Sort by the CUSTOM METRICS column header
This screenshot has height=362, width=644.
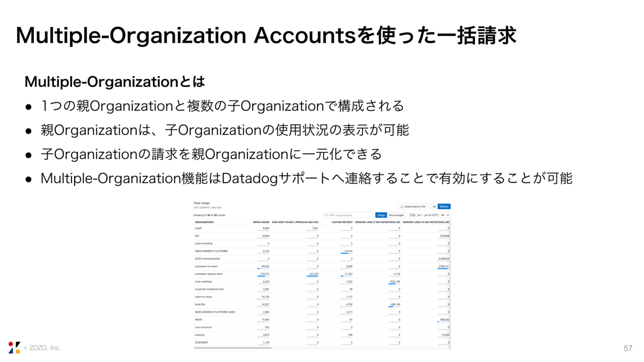pos(342,222)
